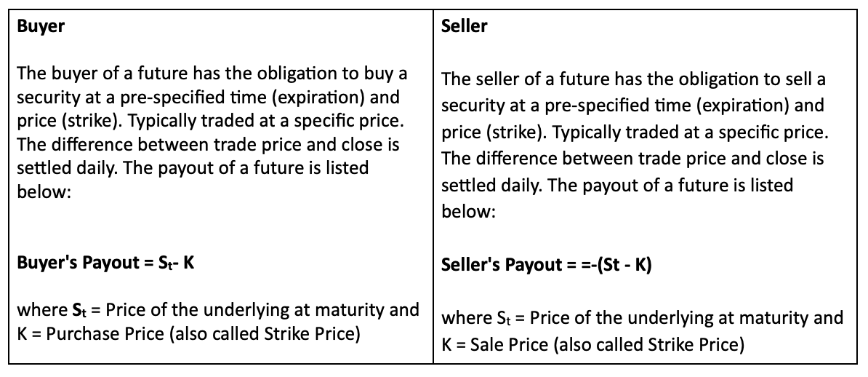Select the Seller's Payout formula line
Image resolution: width=868 pixels, height=377 pixels.
(x=547, y=264)
